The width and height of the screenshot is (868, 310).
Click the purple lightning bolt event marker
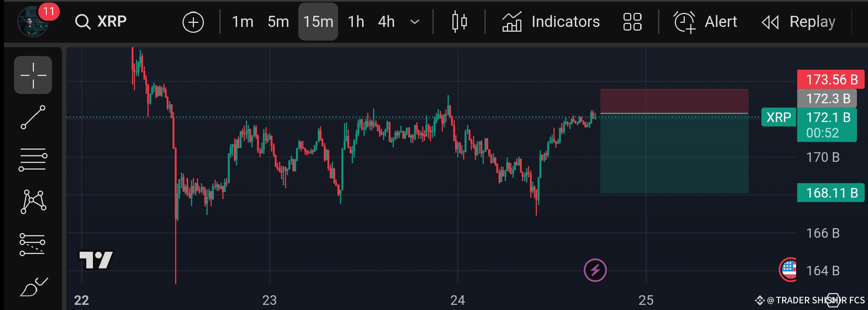tap(595, 270)
